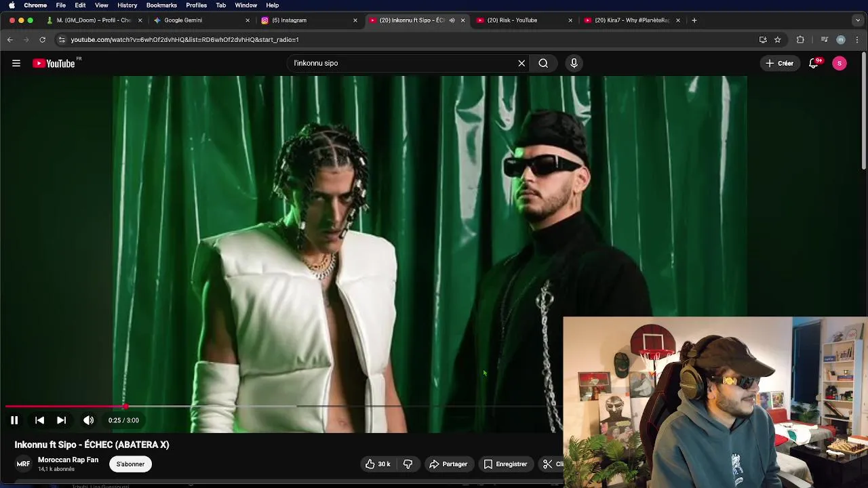Click the 0:25 / 3:00 time display

123,420
